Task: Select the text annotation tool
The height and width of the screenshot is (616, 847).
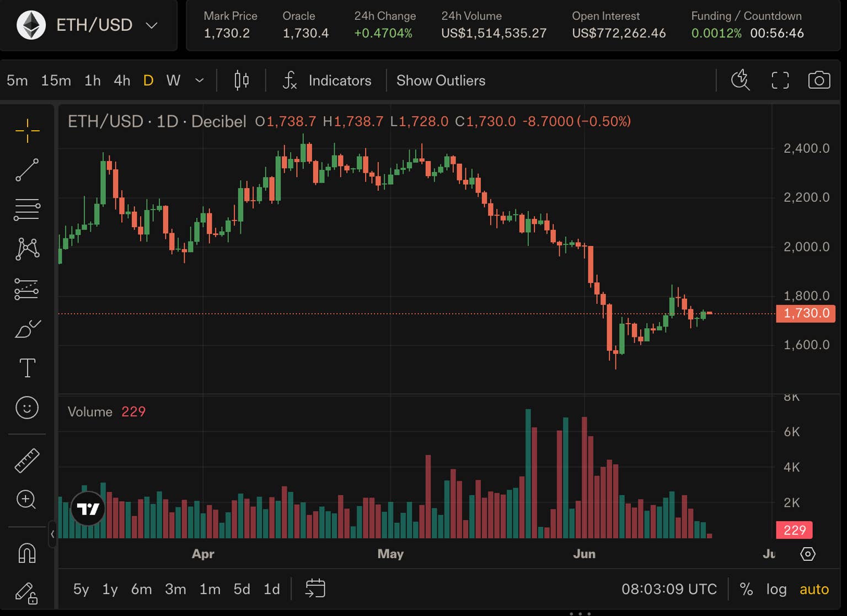Action: pos(27,368)
